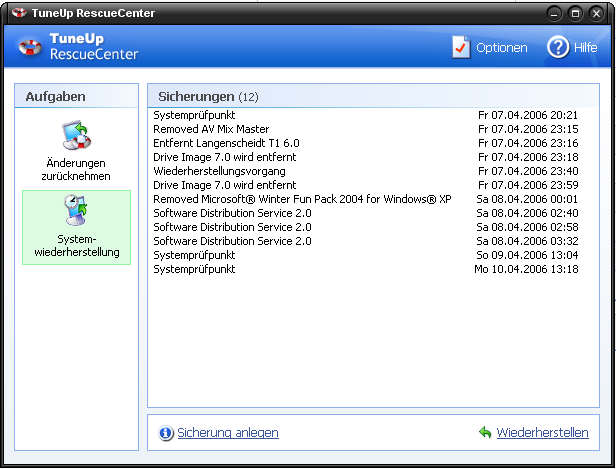616x469 pixels.
Task: Click the lifebuoy logo in blue header
Action: coord(30,47)
